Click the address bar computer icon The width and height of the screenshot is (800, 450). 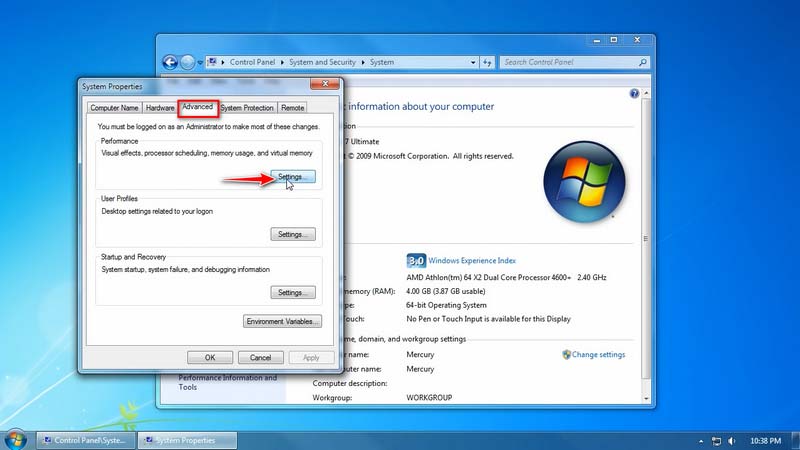click(x=212, y=62)
